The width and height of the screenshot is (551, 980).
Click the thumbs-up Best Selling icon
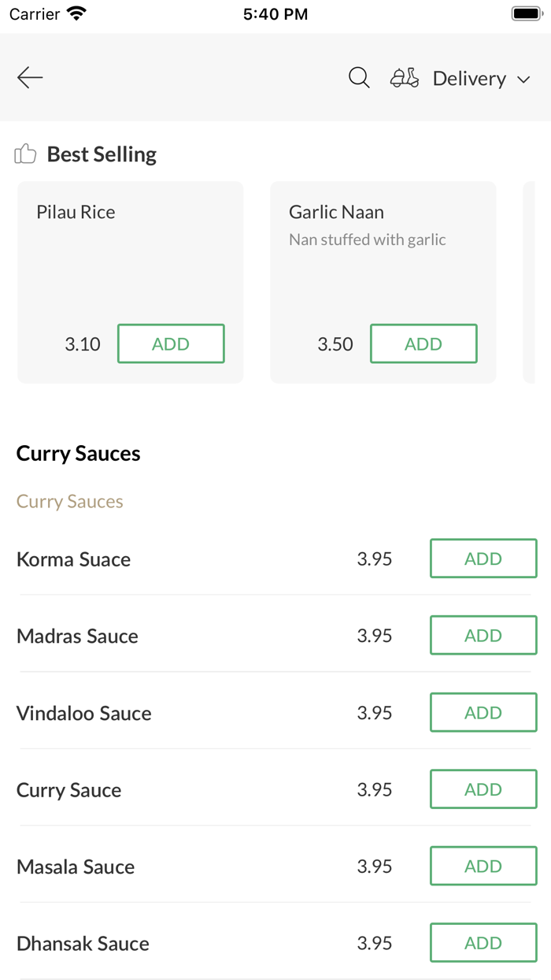(x=25, y=154)
